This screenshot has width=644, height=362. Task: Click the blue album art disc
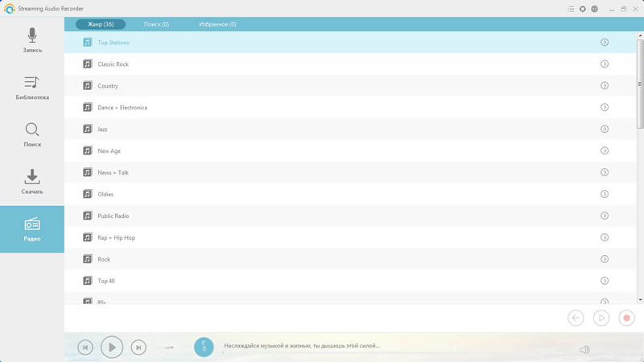[204, 348]
